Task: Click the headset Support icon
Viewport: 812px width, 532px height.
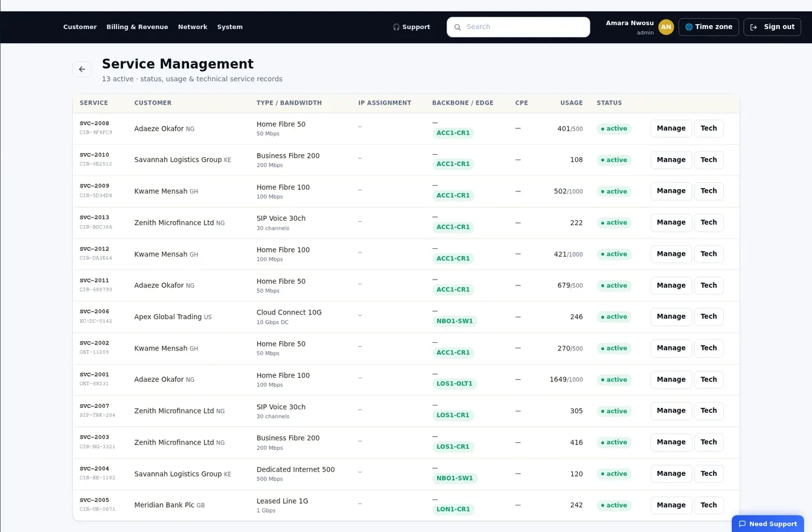Action: tap(396, 27)
